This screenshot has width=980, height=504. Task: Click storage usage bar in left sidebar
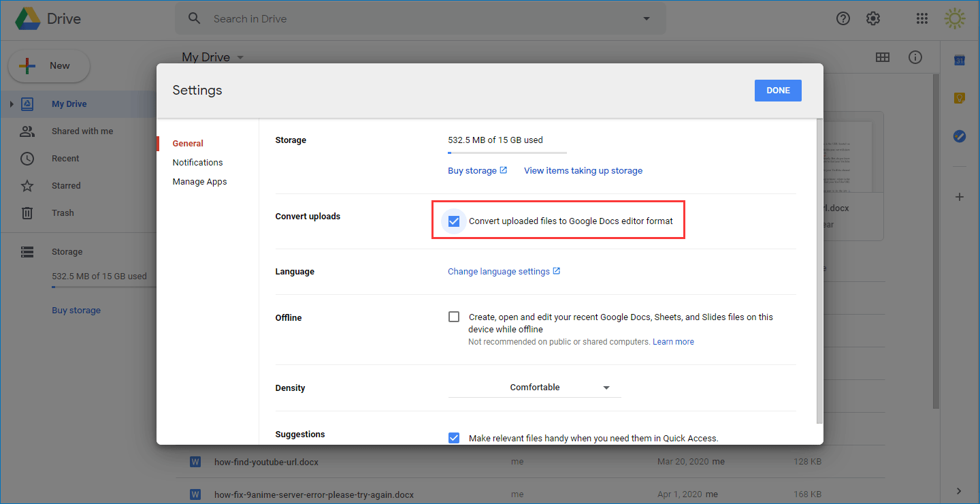104,287
